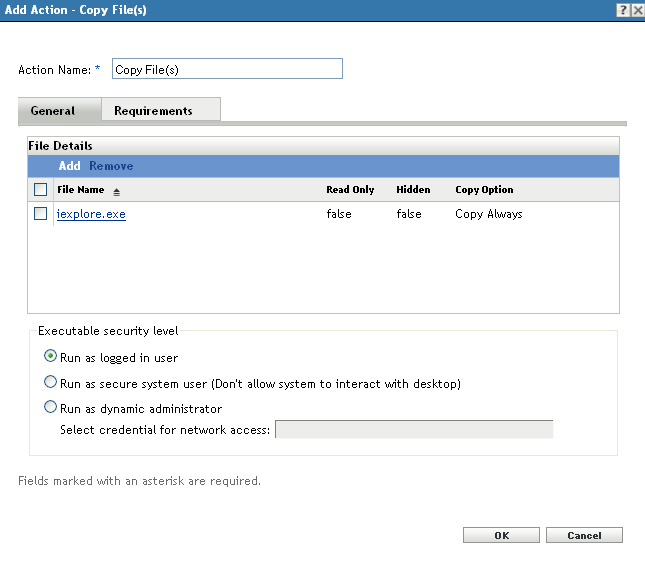Click the Hidden column header
This screenshot has height=563, width=645.
[x=413, y=190]
